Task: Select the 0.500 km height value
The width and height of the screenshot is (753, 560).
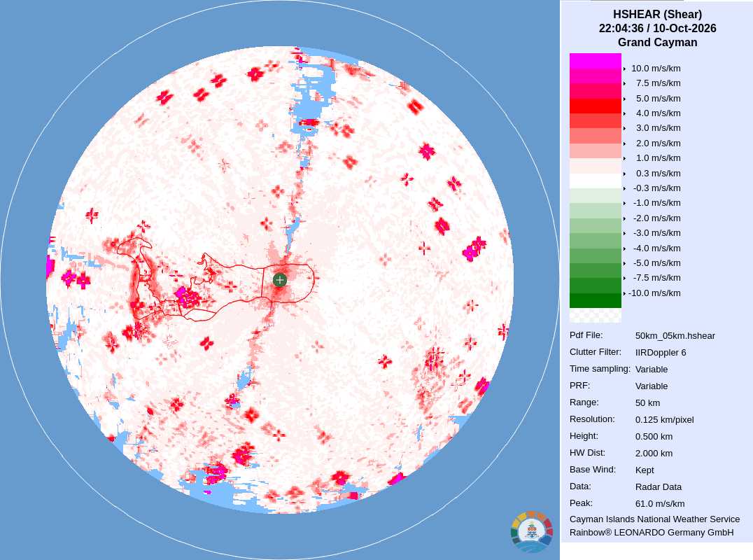Action: click(654, 437)
